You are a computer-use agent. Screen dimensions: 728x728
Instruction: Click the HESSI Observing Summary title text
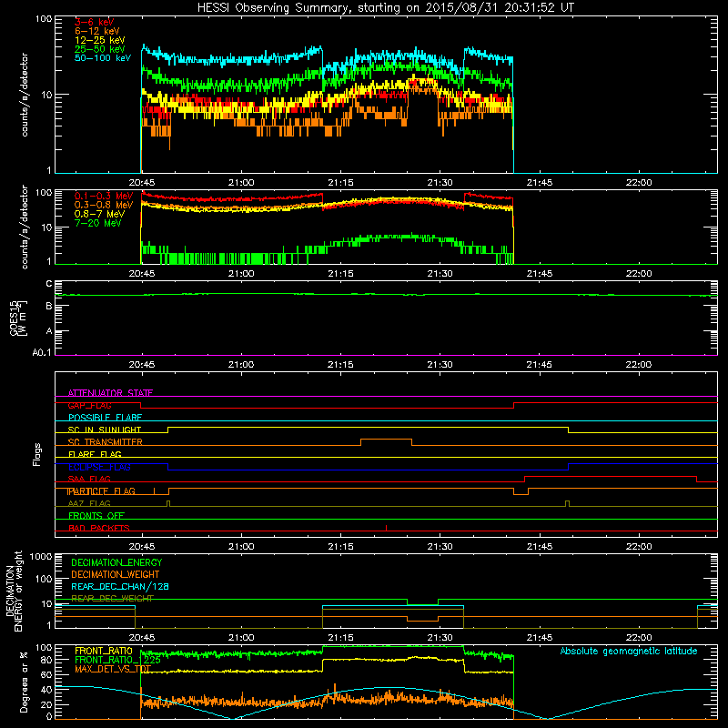[386, 7]
